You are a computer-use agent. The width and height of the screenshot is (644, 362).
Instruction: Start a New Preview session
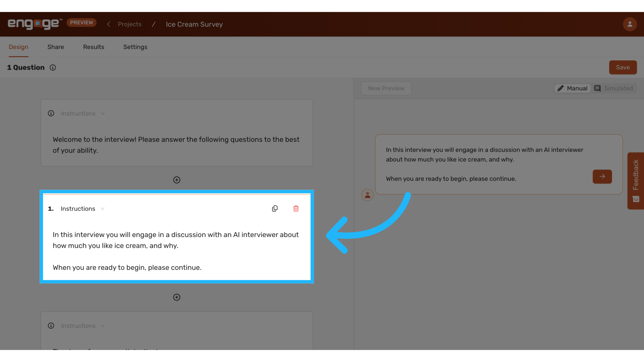(386, 88)
